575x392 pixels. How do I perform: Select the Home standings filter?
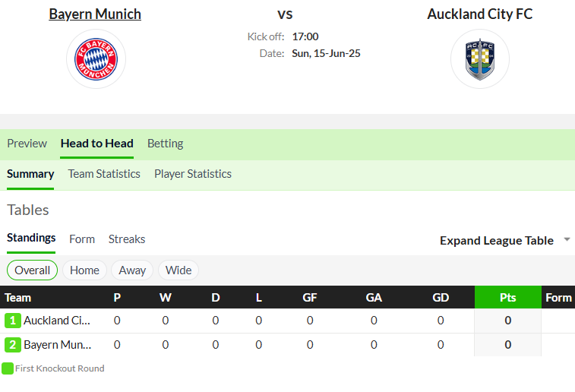[x=85, y=270]
